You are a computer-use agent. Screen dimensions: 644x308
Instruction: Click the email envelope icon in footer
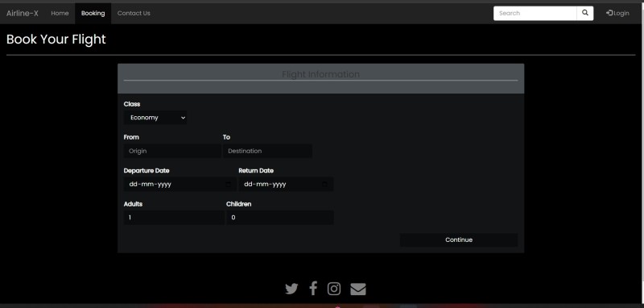[357, 289]
